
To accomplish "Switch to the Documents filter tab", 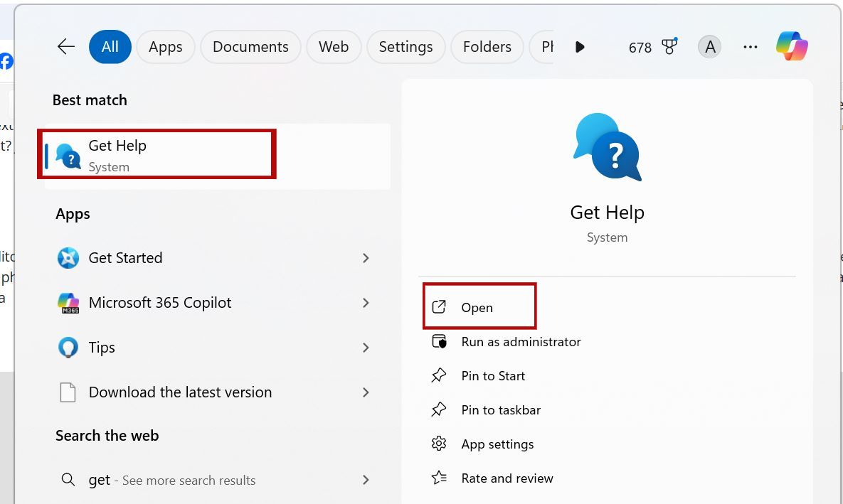I will pos(250,47).
